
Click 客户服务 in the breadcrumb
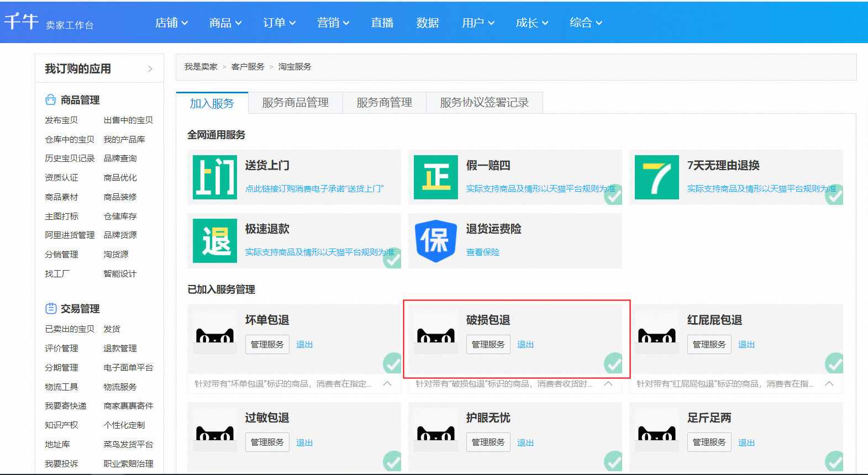tap(248, 66)
